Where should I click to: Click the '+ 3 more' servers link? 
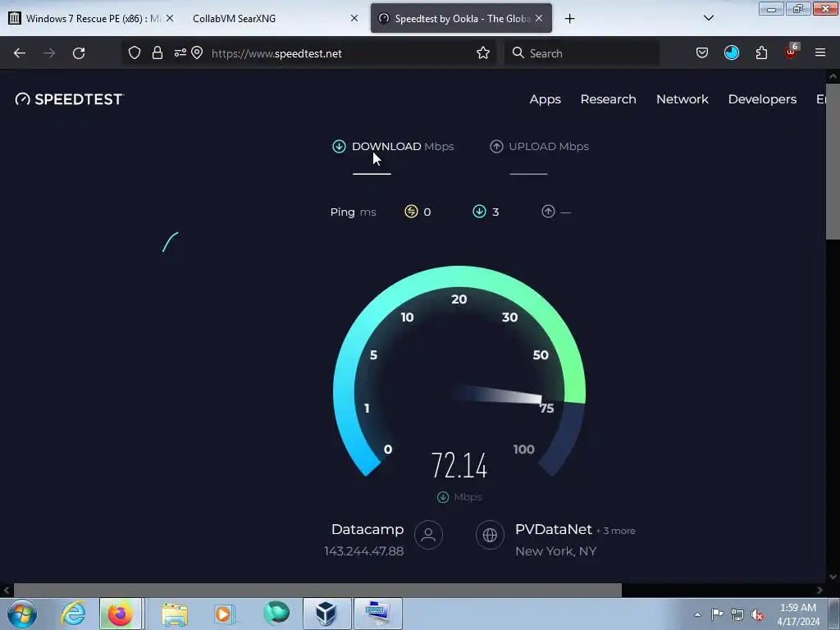coord(615,531)
